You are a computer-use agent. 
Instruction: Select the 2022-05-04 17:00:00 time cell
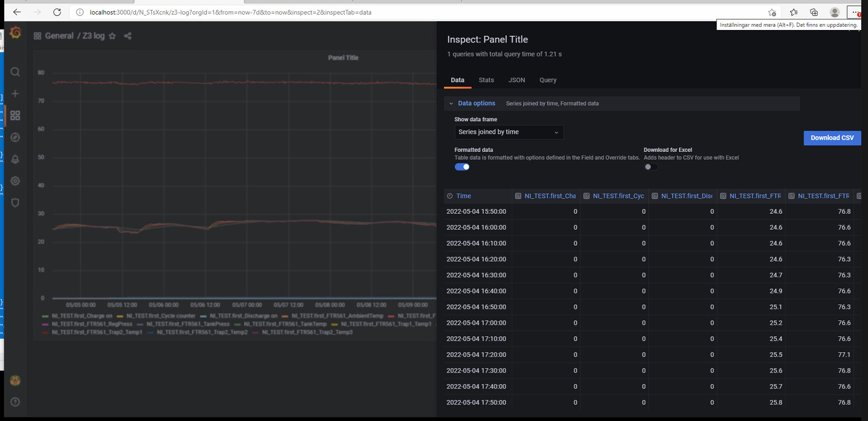pyautogui.click(x=476, y=323)
